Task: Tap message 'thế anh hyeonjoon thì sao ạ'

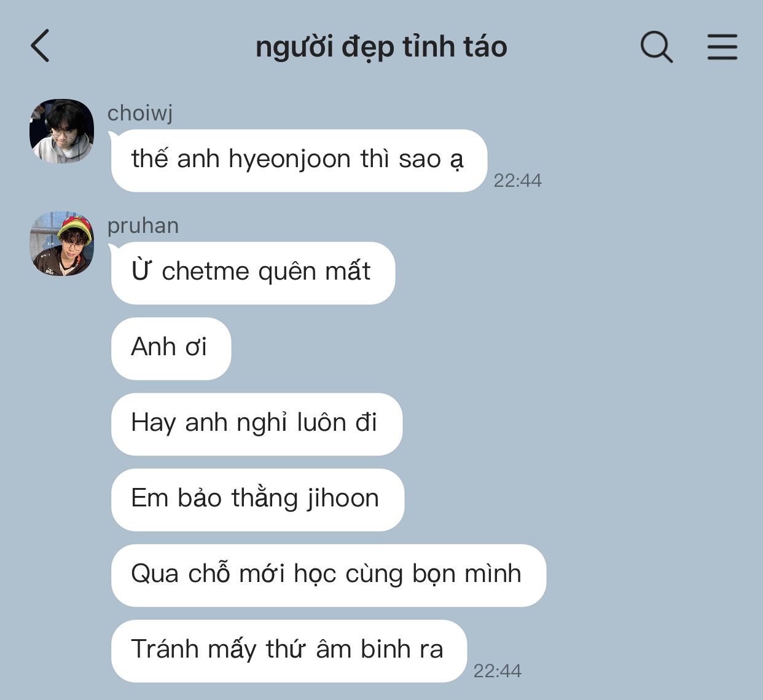Action: (x=299, y=160)
